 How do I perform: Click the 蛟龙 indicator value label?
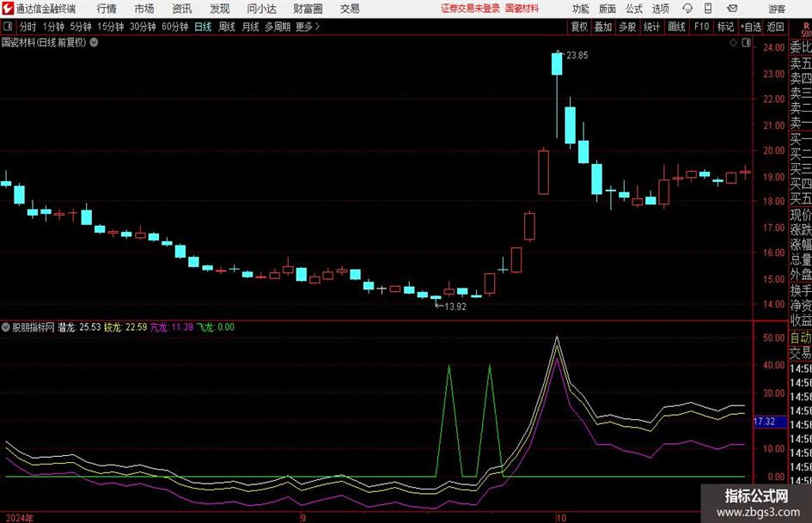point(125,327)
